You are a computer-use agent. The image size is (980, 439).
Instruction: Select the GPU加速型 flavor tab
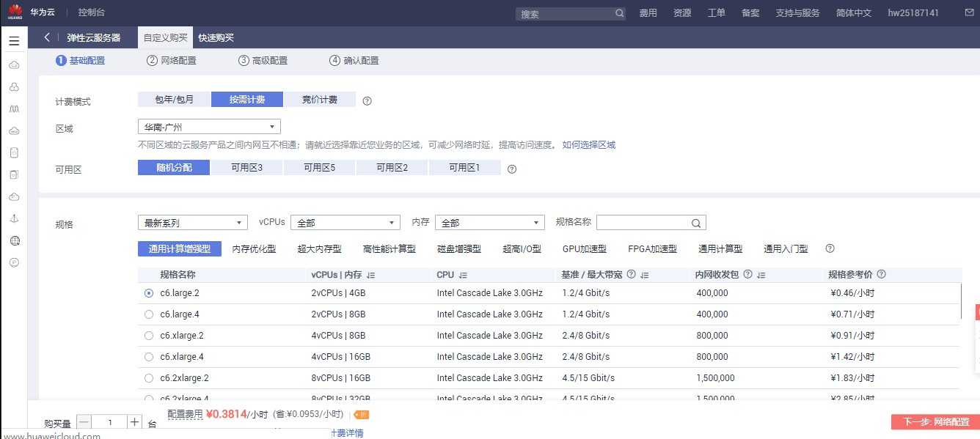point(585,249)
